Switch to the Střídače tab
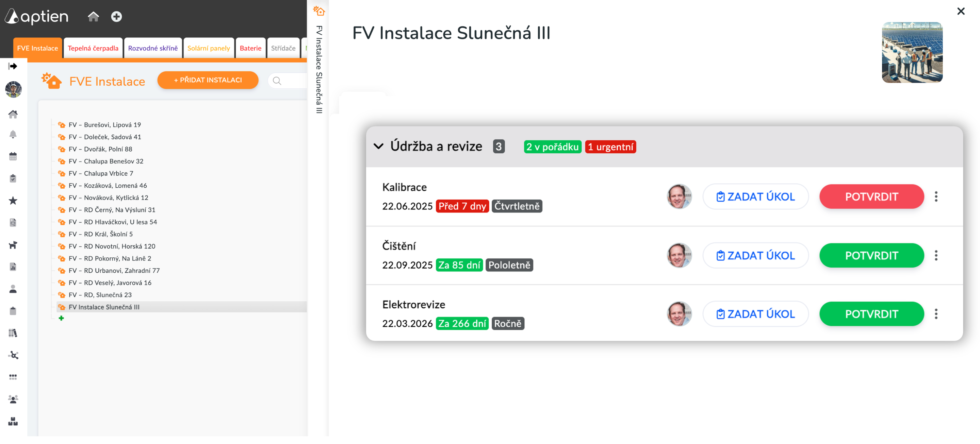980x444 pixels. pyautogui.click(x=283, y=48)
